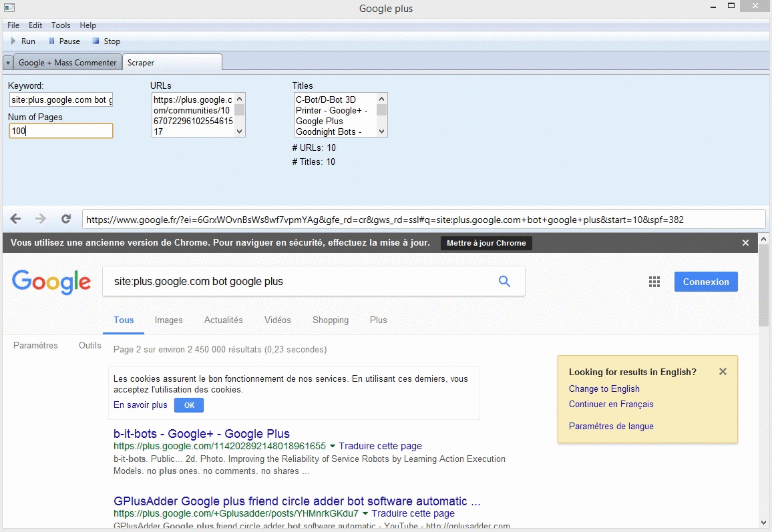Switch to the Vidéos search tab
The height and width of the screenshot is (532, 772).
pyautogui.click(x=278, y=320)
